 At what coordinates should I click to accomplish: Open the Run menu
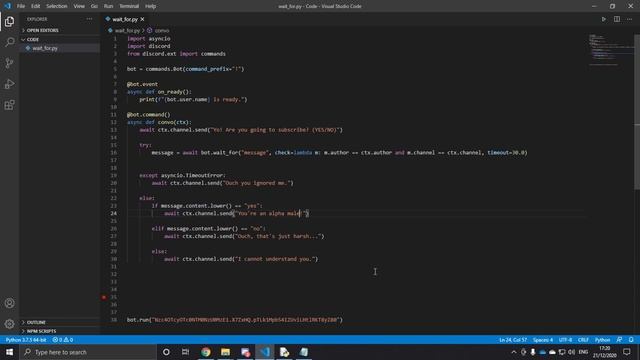tap(108, 6)
